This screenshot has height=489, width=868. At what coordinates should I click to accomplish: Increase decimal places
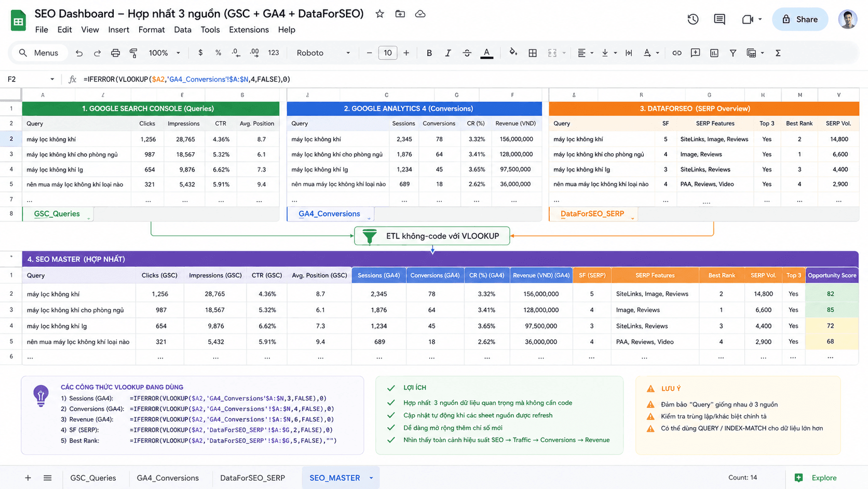[254, 53]
